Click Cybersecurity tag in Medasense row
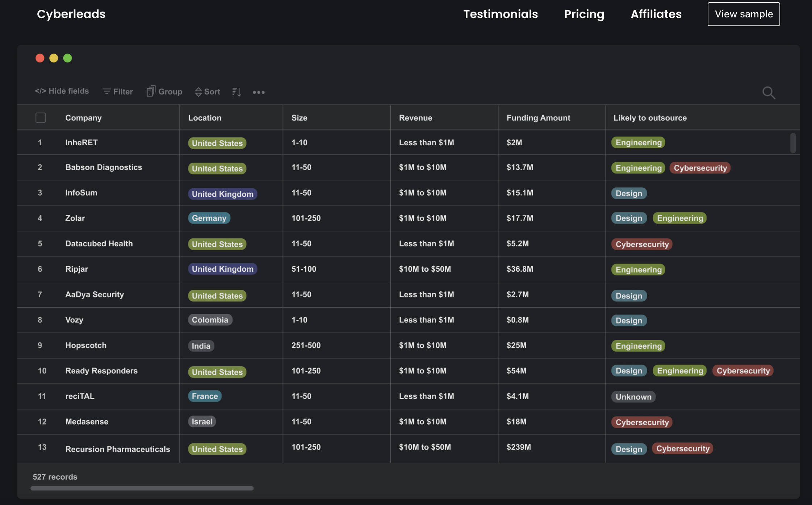 point(642,422)
